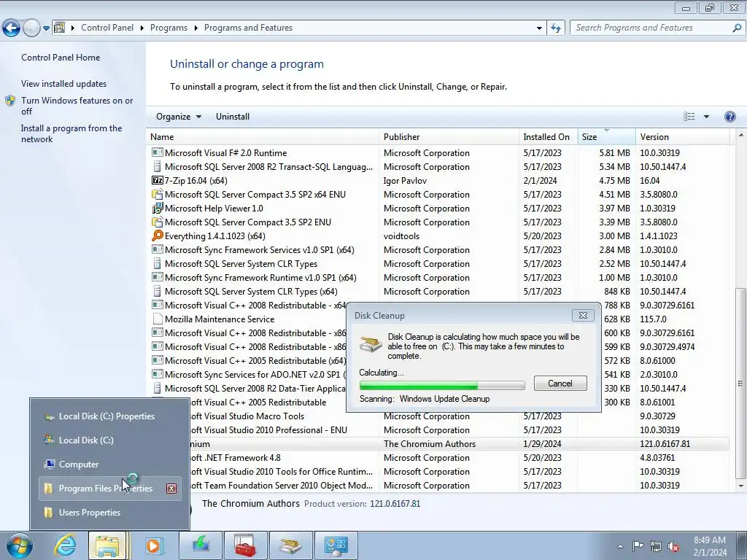Click the vertical scrollbar up arrow
The height and width of the screenshot is (560, 747).
741,135
